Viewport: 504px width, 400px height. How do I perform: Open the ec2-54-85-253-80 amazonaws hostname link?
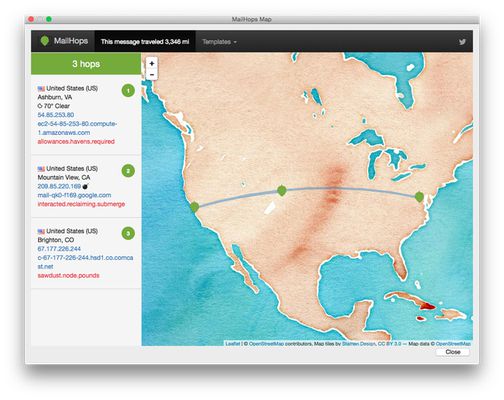[x=77, y=128]
